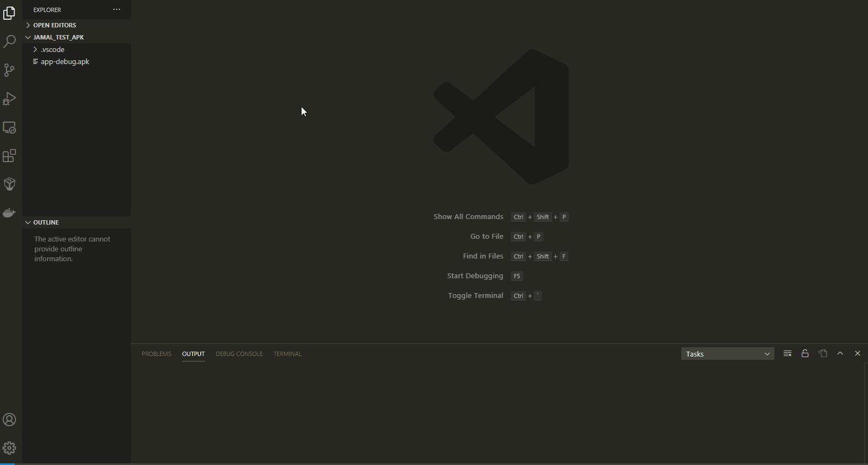
Task: Expand the Open Editors section
Action: pos(77,25)
